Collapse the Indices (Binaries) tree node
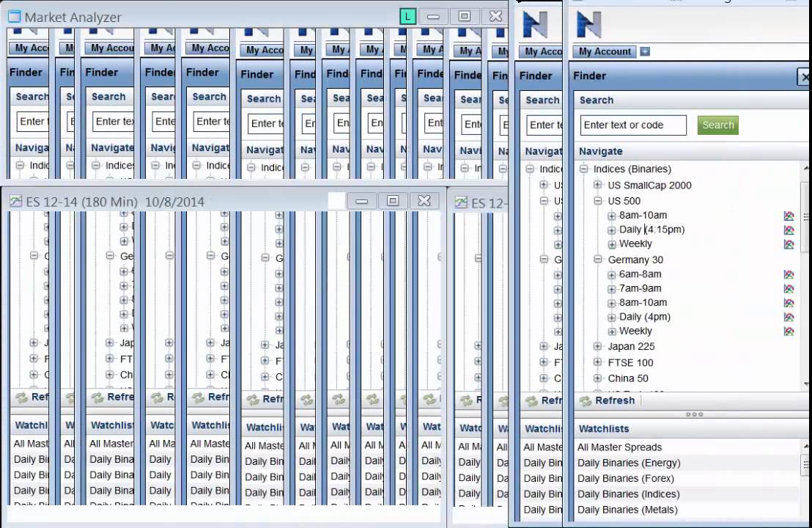812x528 pixels. pyautogui.click(x=583, y=169)
